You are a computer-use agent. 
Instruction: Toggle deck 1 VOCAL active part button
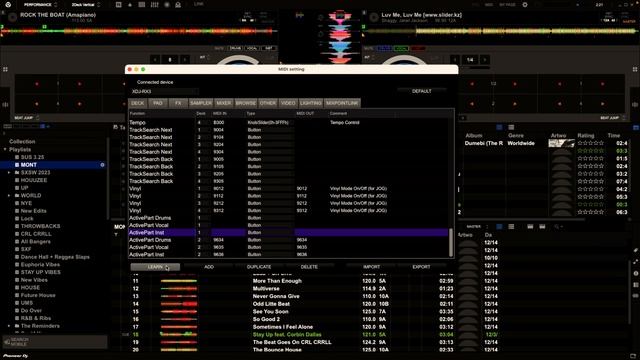tap(252, 48)
